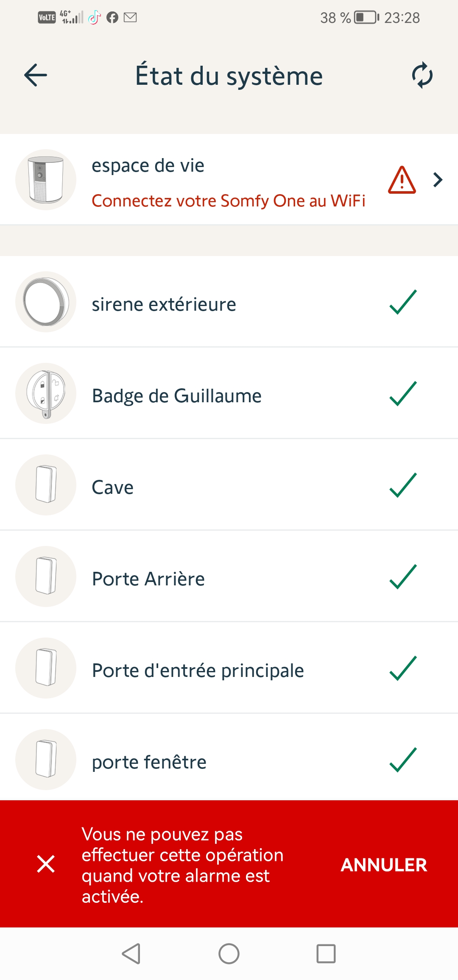
Task: Tap the Porte Arrière sensor icon
Action: 46,576
